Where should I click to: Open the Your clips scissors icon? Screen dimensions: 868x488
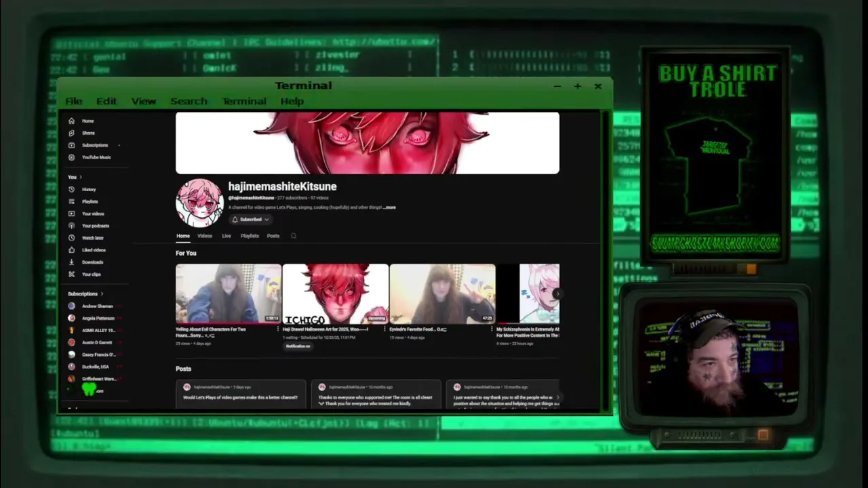71,274
